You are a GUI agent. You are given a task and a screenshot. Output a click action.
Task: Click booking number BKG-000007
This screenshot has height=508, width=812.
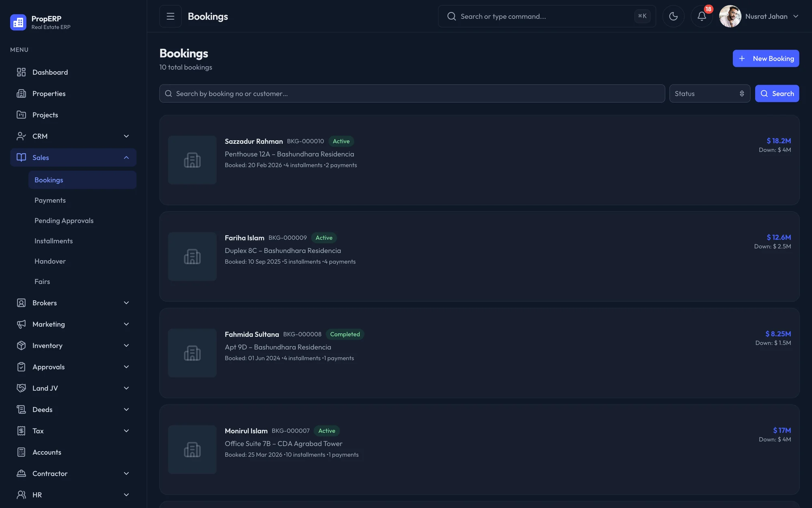291,431
